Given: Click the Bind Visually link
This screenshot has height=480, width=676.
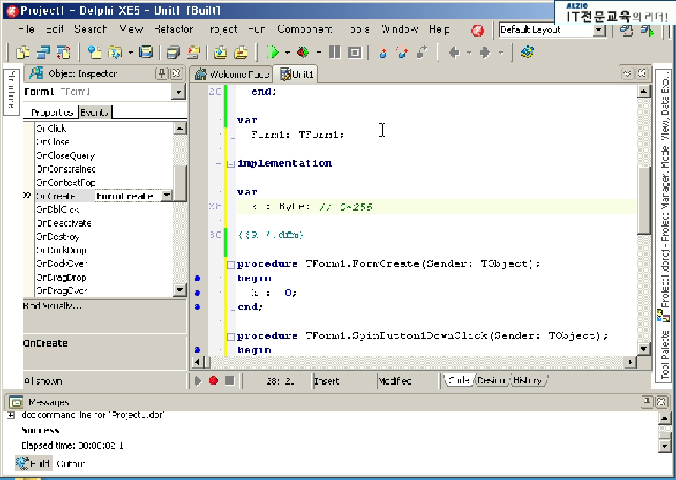Looking at the screenshot, I should [52, 306].
